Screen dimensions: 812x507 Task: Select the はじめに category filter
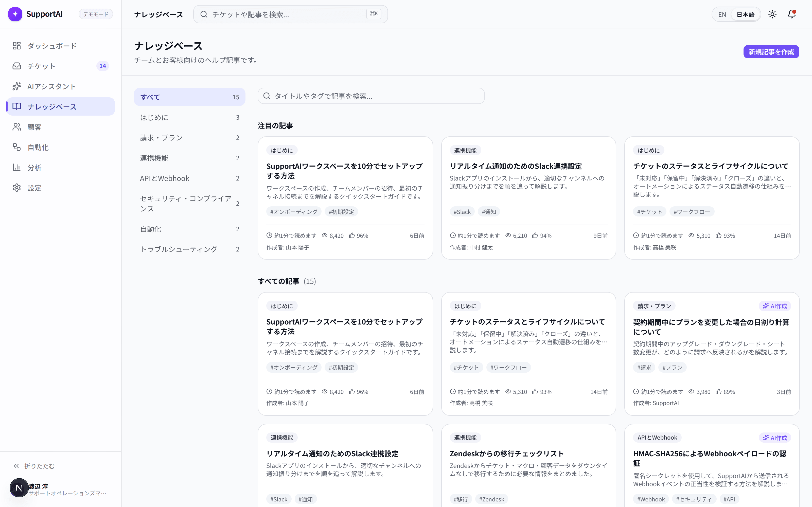[x=189, y=117]
